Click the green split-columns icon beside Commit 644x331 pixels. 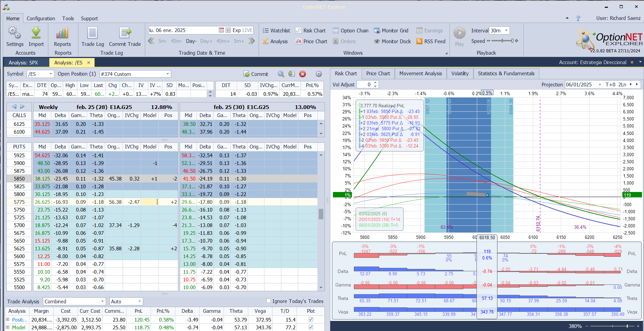[292, 74]
